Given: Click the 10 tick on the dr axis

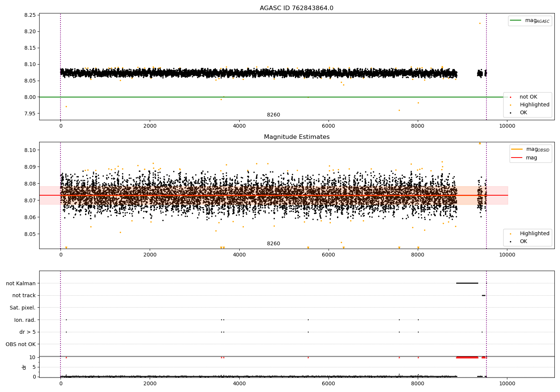Looking at the screenshot, I should (32, 357).
